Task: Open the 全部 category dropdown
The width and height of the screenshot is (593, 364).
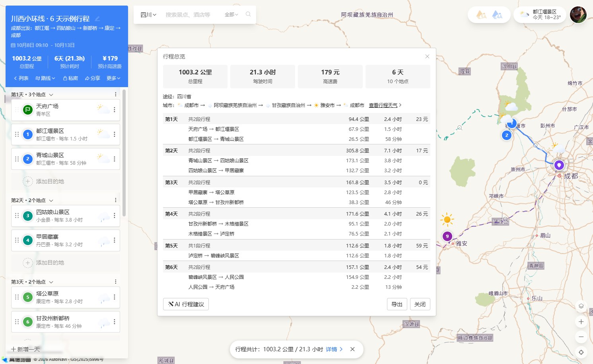Action: (231, 15)
